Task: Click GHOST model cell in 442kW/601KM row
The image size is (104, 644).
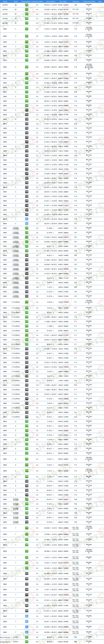Action: (x=16, y=641)
